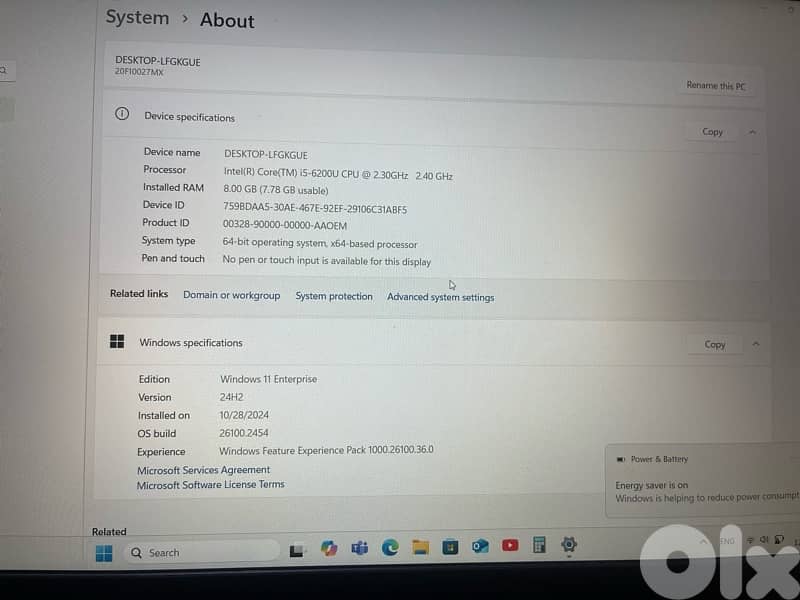Open the Windows Start menu

tap(103, 551)
